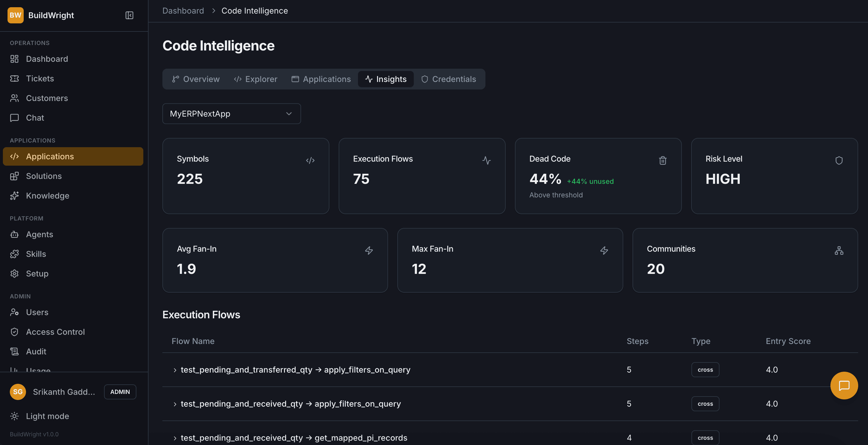Image resolution: width=868 pixels, height=445 pixels.
Task: Click the Skills icon in the sidebar
Action: point(14,254)
